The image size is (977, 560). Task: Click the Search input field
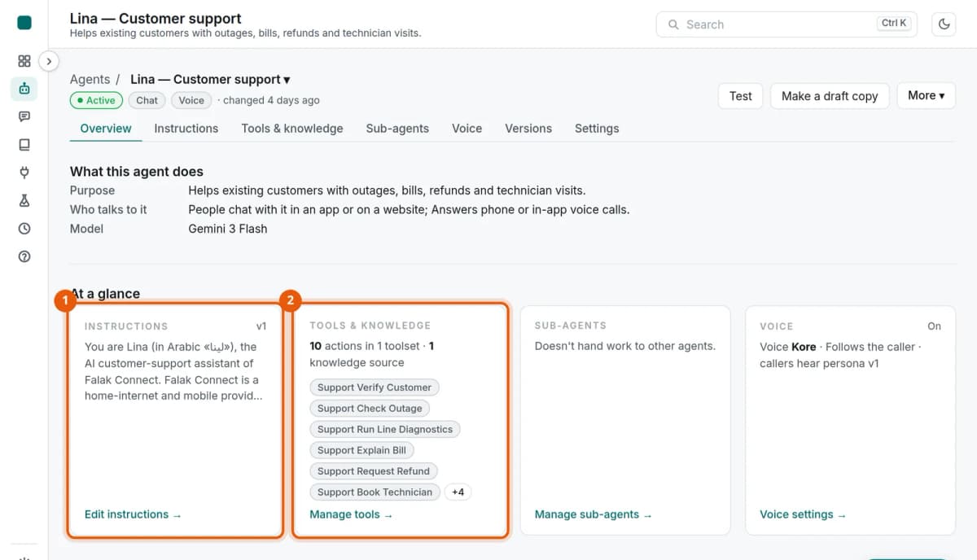click(x=786, y=24)
